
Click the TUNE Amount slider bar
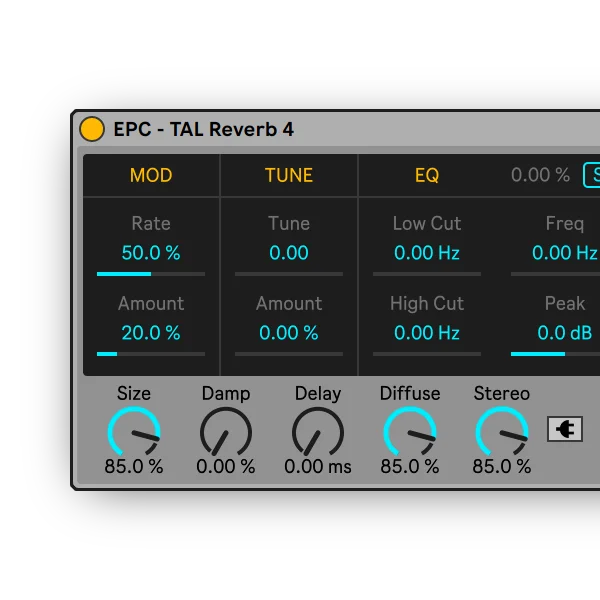click(289, 354)
